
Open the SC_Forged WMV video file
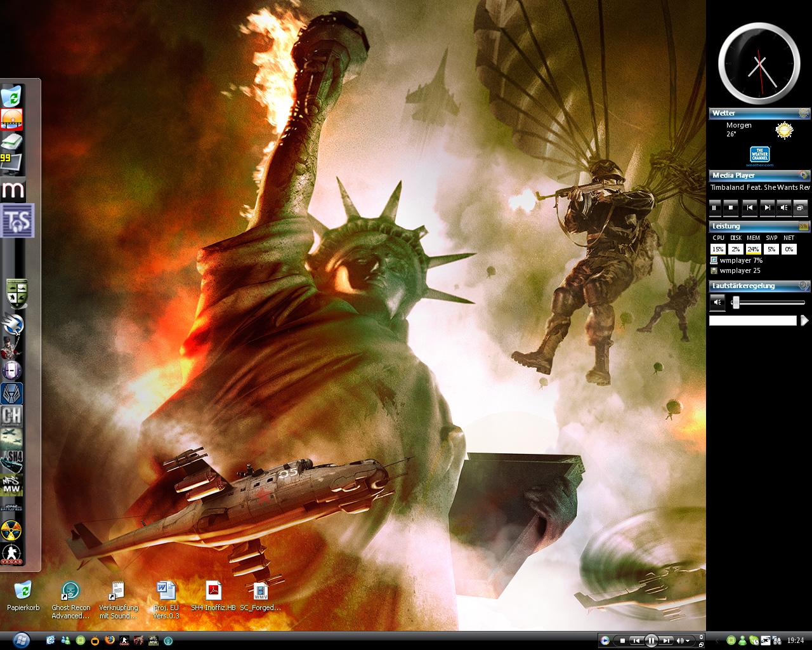(260, 597)
